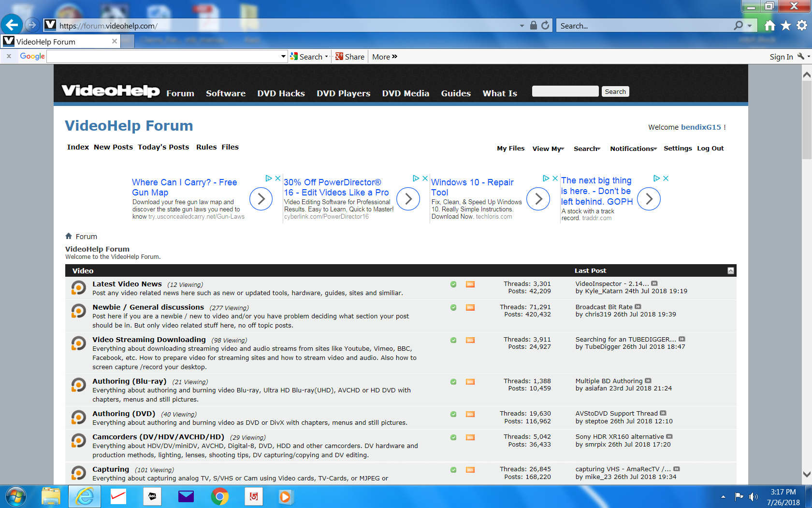The height and width of the screenshot is (508, 812).
Task: Open favorites with the star icon
Action: (x=786, y=25)
